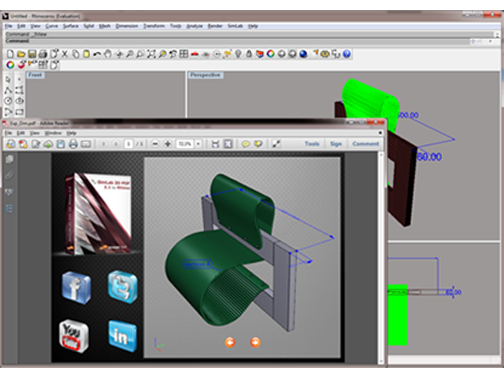Click the Facebook icon in the PDF

76,287
